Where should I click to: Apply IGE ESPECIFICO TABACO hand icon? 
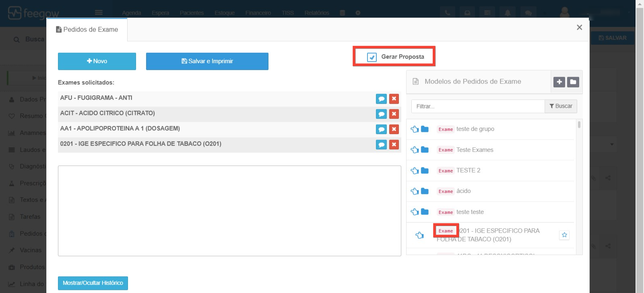pyautogui.click(x=419, y=235)
